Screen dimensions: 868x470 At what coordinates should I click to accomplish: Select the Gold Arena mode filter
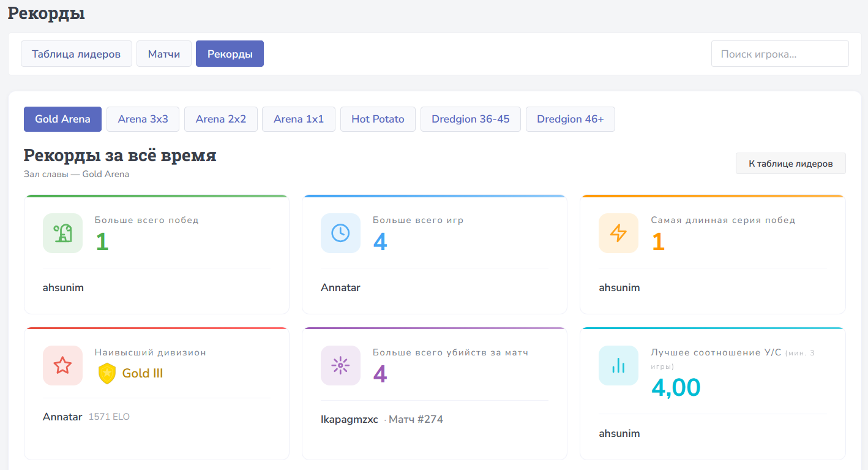coord(62,119)
